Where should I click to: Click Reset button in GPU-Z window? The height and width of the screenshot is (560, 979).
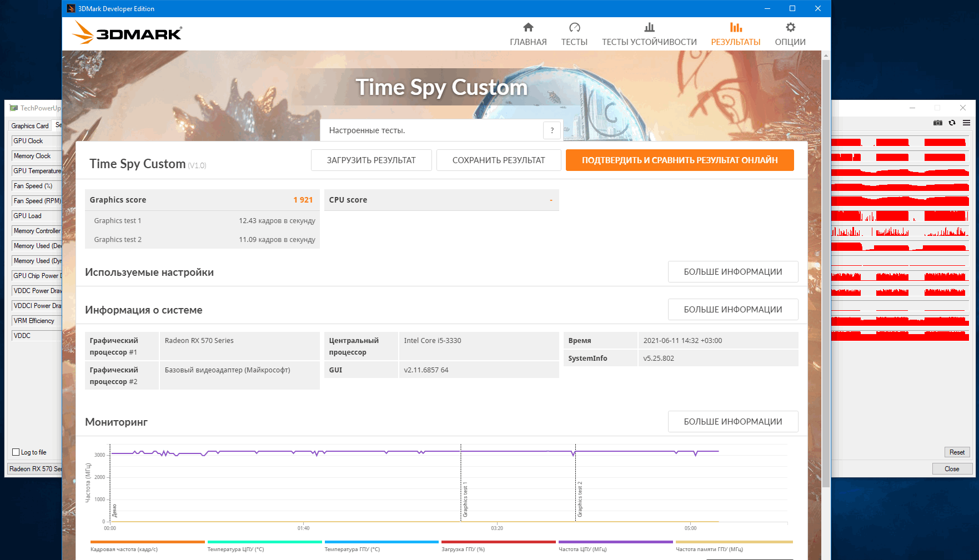point(957,452)
